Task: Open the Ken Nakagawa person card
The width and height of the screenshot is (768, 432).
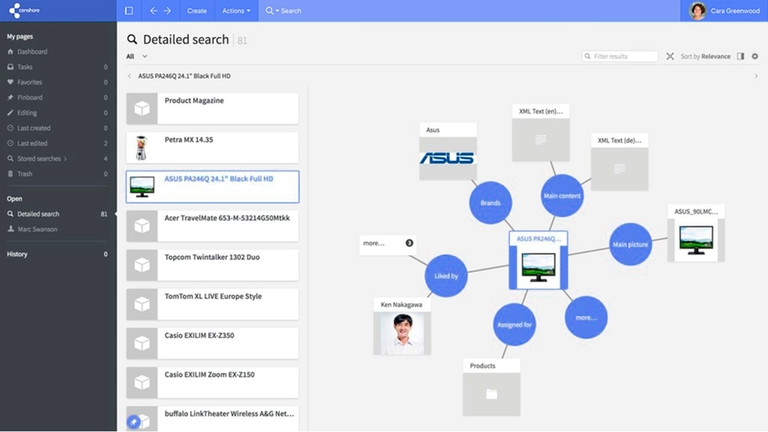Action: (402, 326)
